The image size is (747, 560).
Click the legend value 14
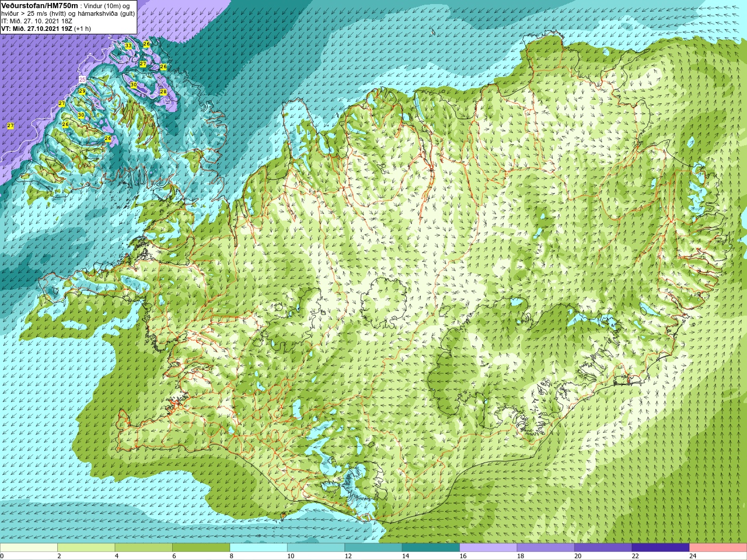[405, 556]
